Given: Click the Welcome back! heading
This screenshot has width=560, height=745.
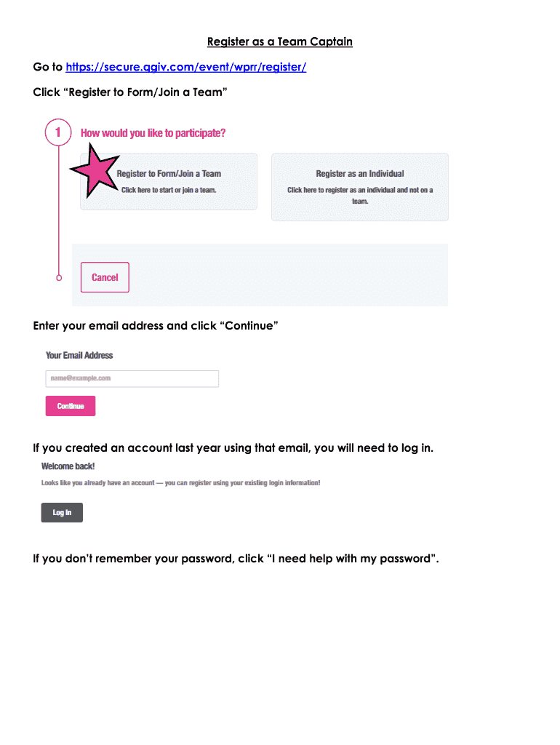Looking at the screenshot, I should point(68,466).
